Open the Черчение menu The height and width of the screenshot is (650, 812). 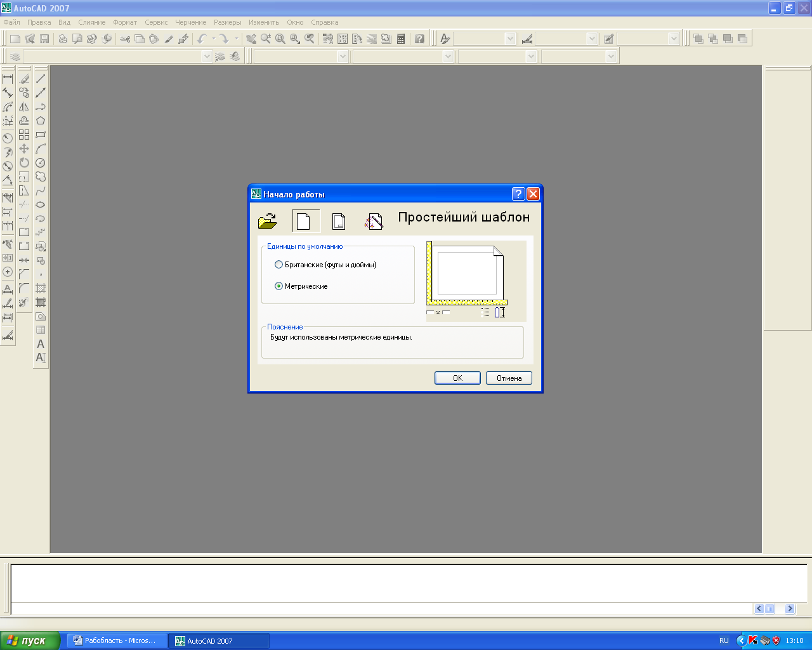click(191, 22)
